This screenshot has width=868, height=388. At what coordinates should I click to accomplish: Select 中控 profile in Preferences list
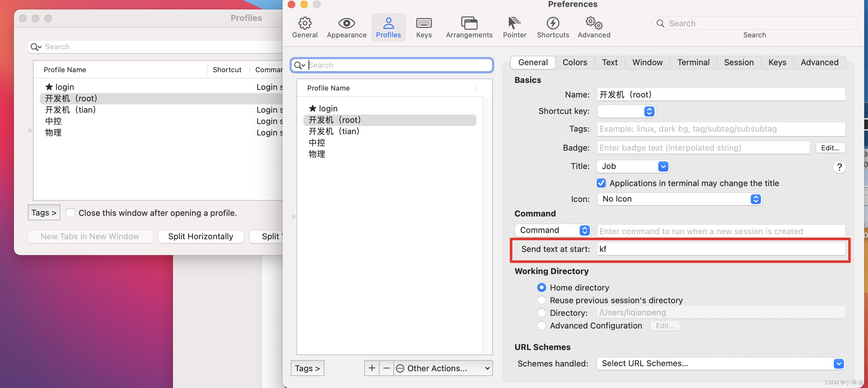[389, 143]
